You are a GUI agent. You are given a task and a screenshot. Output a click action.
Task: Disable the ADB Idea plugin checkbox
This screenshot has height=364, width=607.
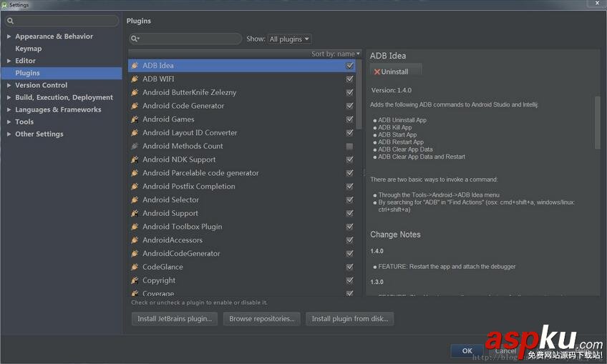click(x=349, y=66)
